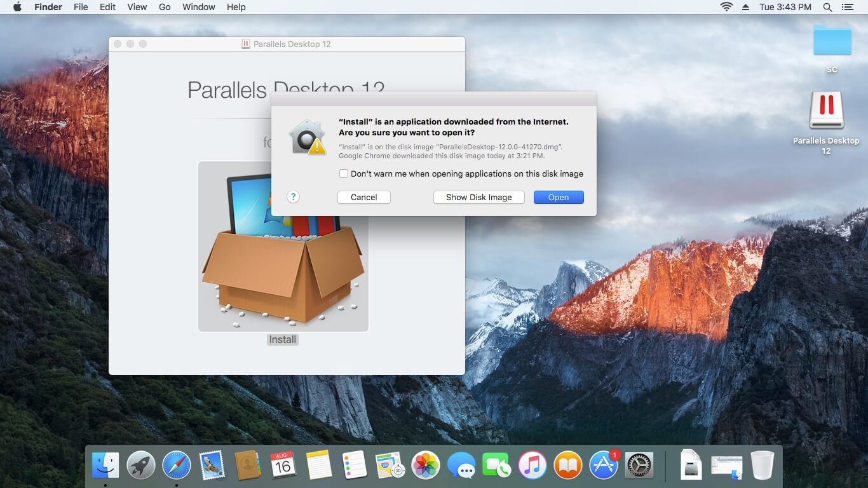
Task: Open the minimized window thumbnail in Dock
Action: (726, 466)
